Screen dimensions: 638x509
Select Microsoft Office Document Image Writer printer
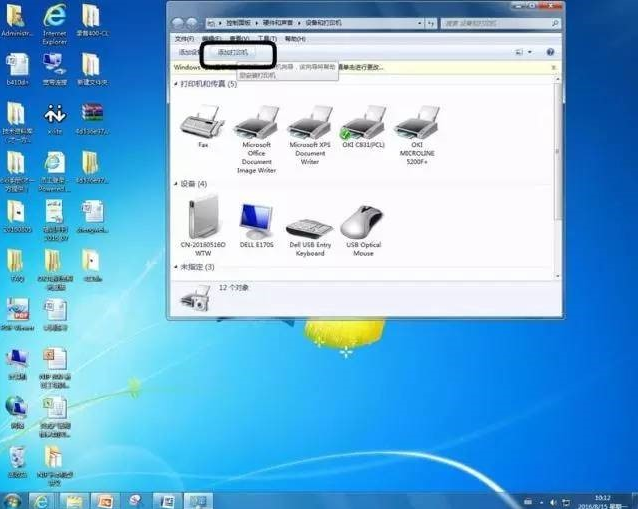256,124
